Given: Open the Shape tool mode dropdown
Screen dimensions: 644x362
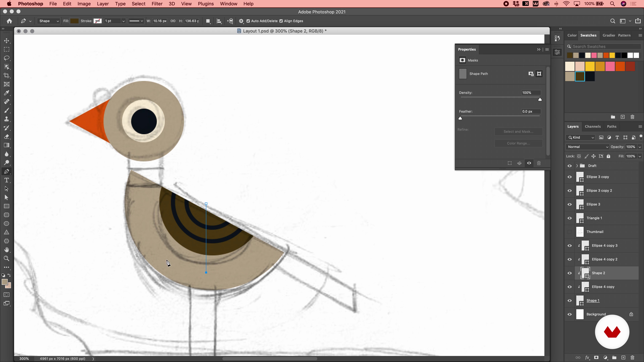Looking at the screenshot, I should click(49, 21).
